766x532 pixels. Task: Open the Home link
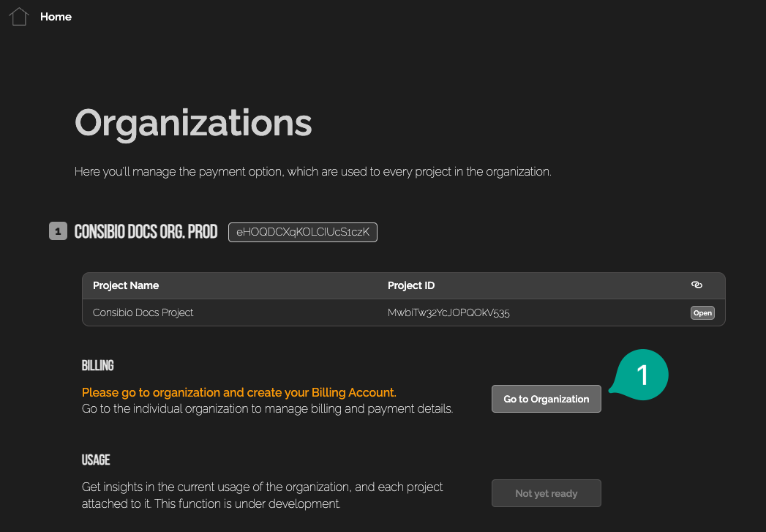(56, 17)
